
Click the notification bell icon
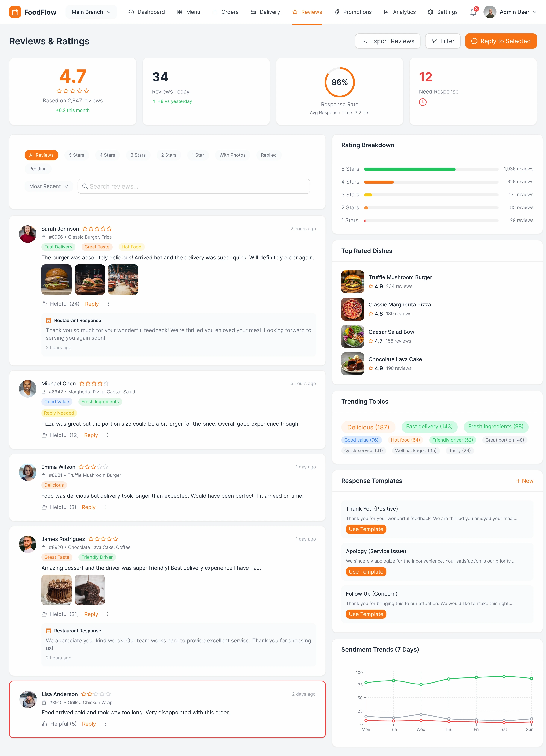point(473,12)
